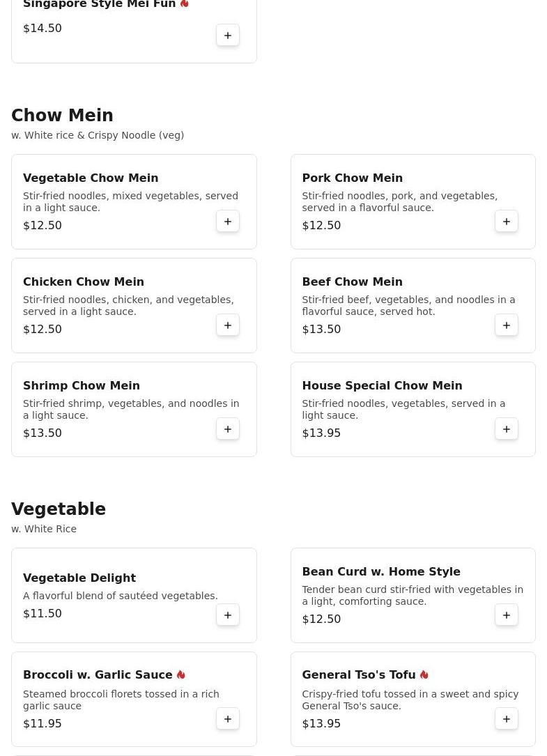Open Pork Chow Mein item title

click(x=352, y=178)
